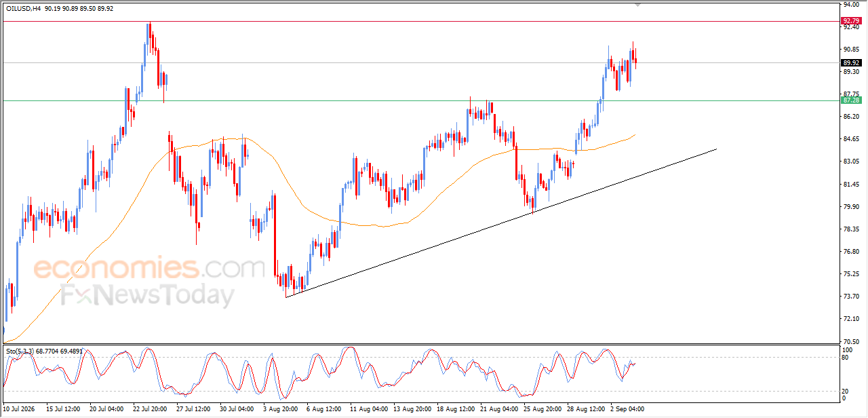Click the 15 Jul 12:00 time label

click(x=63, y=409)
